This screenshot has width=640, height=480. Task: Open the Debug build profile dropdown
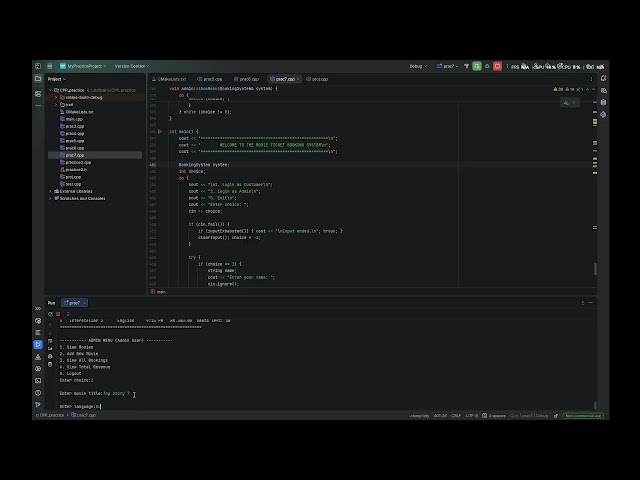pos(418,66)
